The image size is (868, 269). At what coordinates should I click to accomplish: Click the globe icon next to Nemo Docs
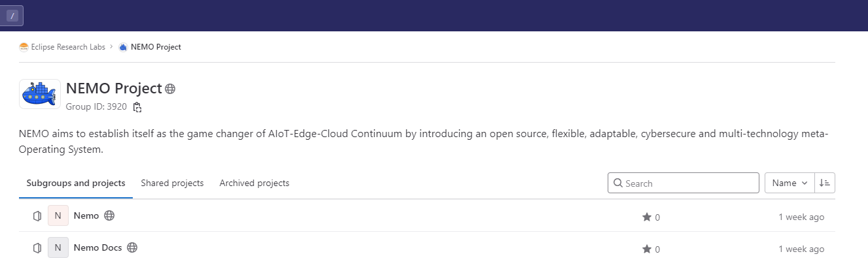tap(132, 247)
